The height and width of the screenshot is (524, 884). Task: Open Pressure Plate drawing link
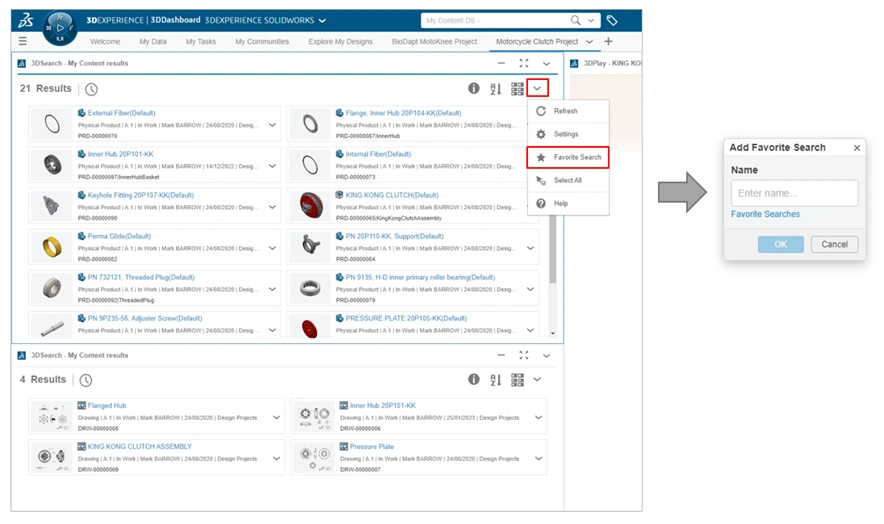coord(372,447)
